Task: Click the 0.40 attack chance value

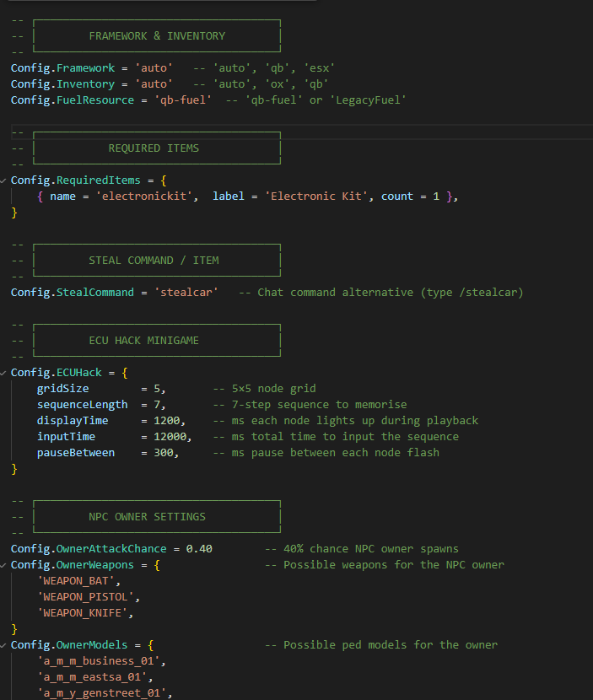Action: [199, 549]
